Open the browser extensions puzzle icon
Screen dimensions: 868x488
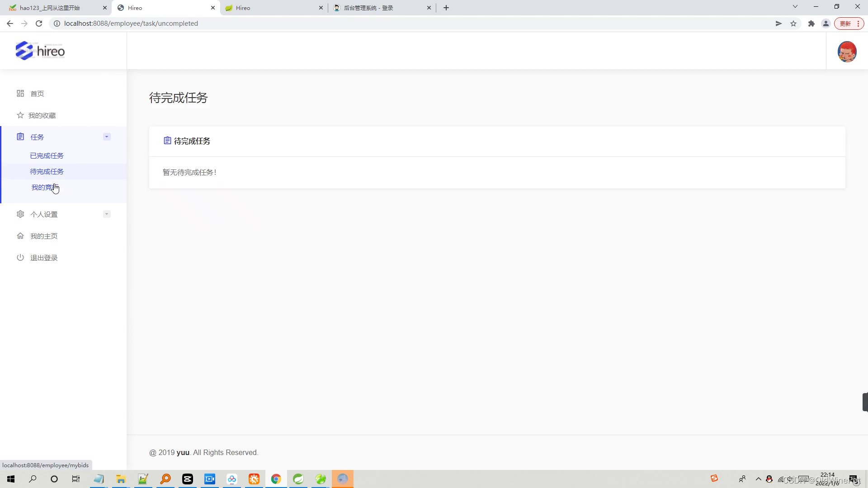[811, 23]
